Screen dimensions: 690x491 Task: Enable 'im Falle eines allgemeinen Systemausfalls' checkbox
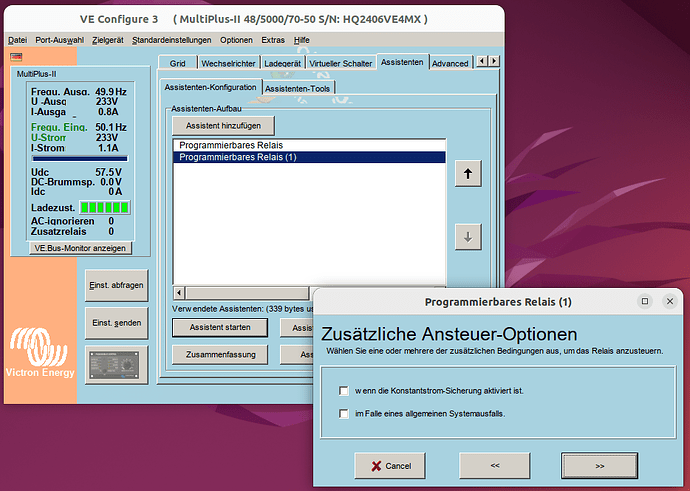pyautogui.click(x=344, y=414)
